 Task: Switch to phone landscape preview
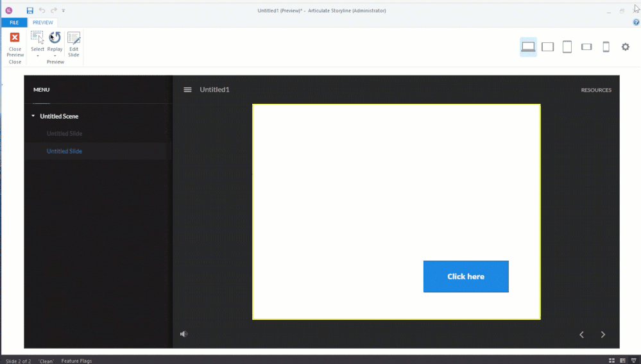click(x=586, y=47)
